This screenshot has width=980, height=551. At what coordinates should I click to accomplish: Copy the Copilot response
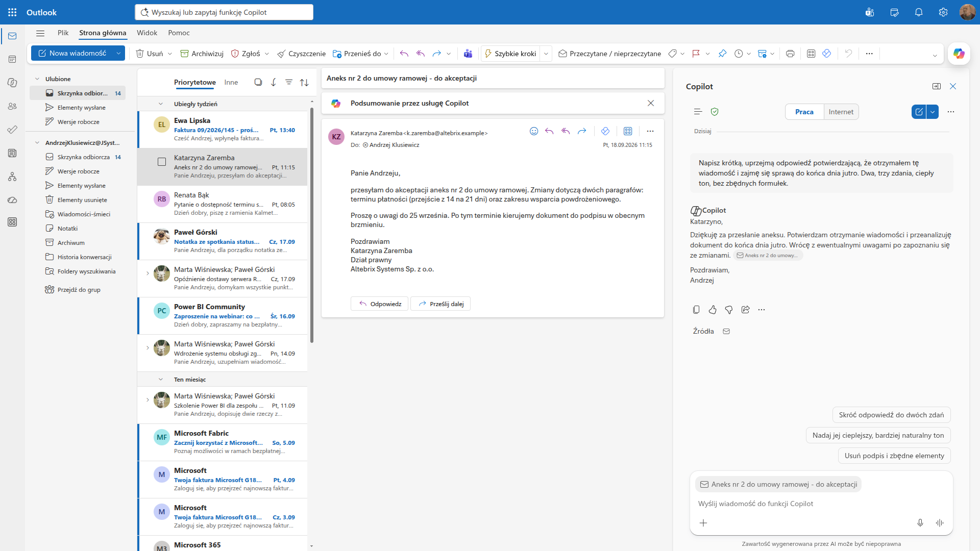[696, 310]
